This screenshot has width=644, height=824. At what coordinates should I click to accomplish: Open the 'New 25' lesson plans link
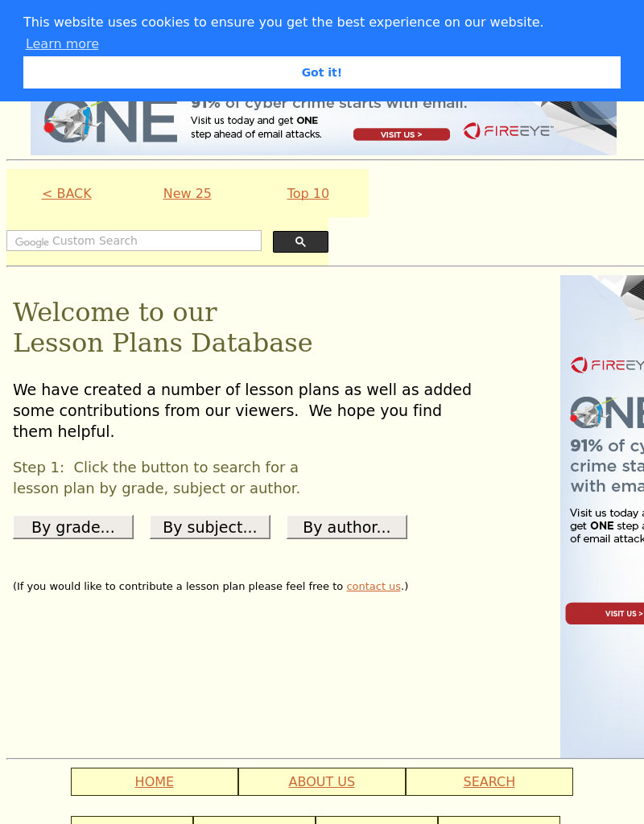click(x=187, y=193)
